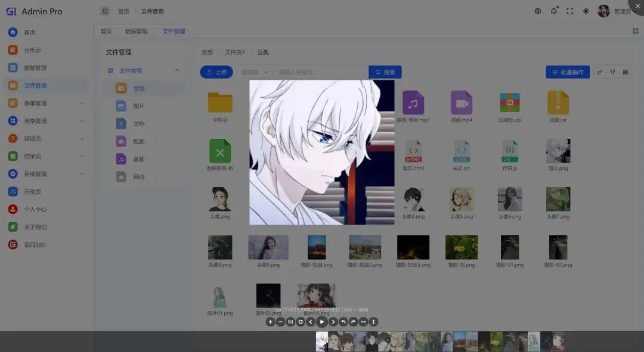Start the image slideshow play button
Image resolution: width=644 pixels, height=352 pixels.
pyautogui.click(x=322, y=322)
